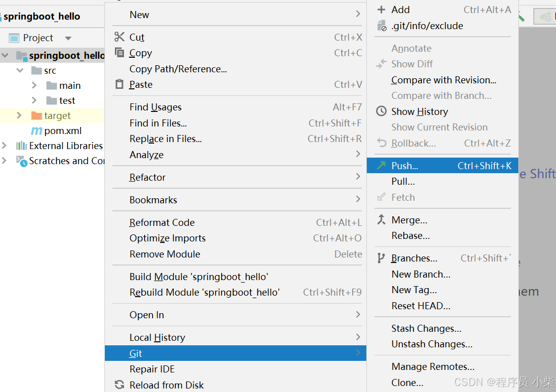Open the Local History submenu
Viewport: 556px width, 392px height.
236,337
